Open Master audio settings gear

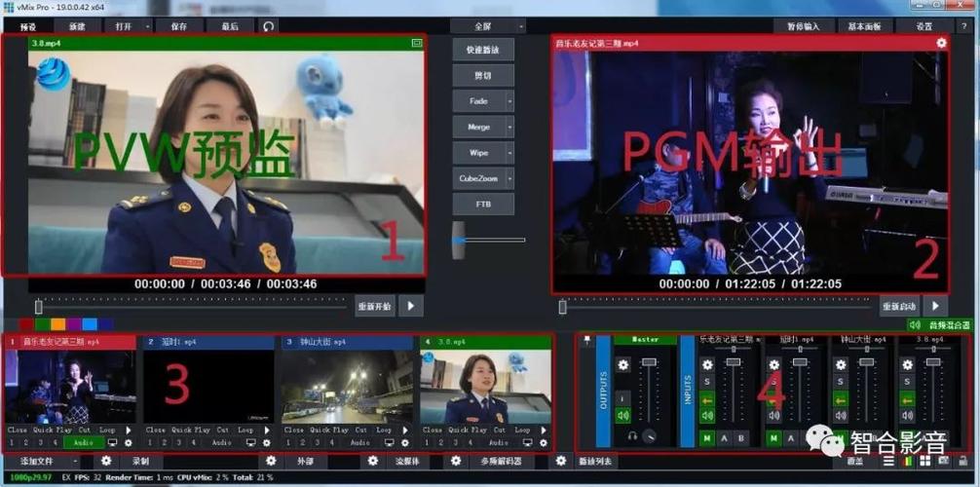pyautogui.click(x=623, y=365)
